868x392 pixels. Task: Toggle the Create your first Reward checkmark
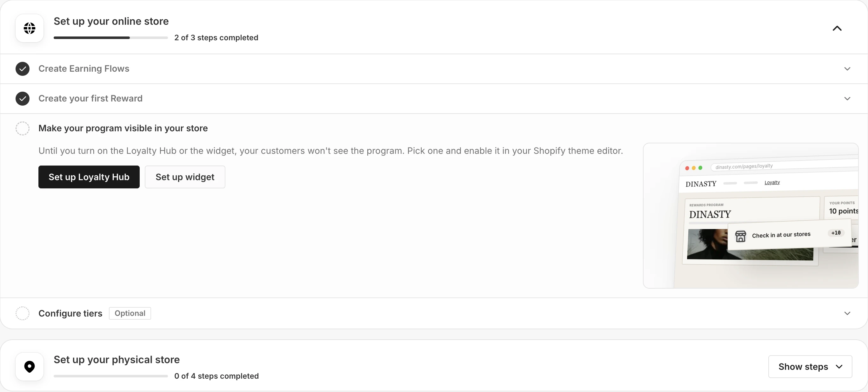pos(23,99)
